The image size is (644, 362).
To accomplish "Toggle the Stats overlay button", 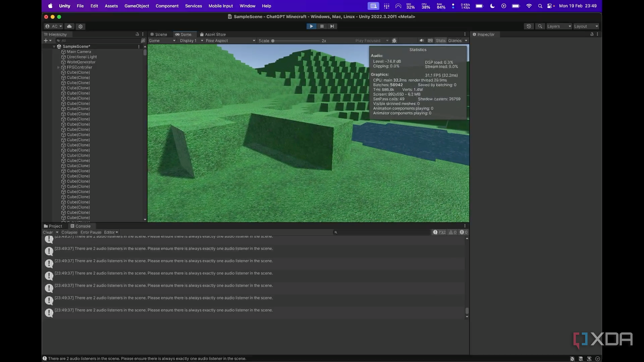I will (x=441, y=41).
